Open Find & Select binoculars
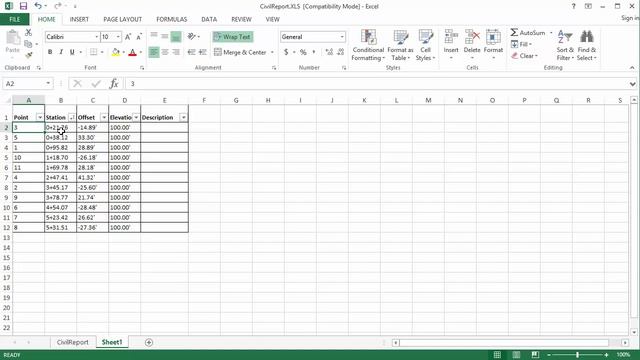The height and width of the screenshot is (360, 640). (587, 45)
